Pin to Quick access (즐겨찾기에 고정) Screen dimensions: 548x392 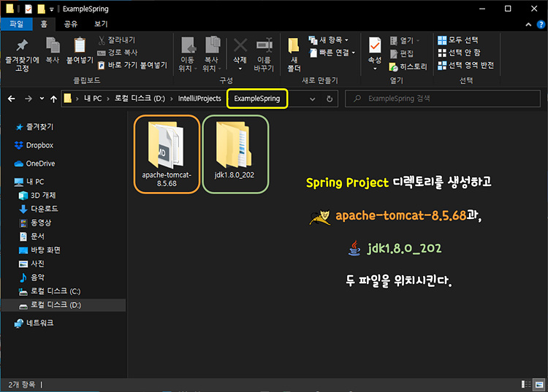22,54
